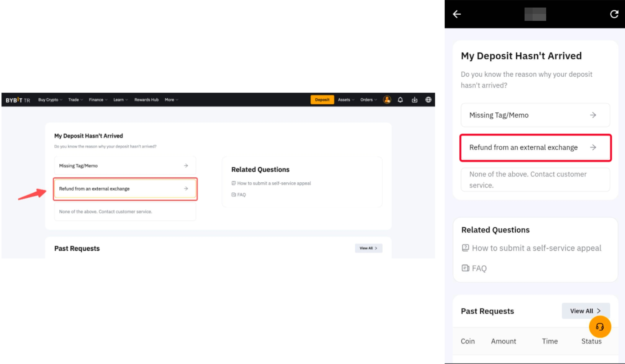Select desktop Refund from an external exchange option
Viewport: 625px width, 364px height.
point(125,189)
